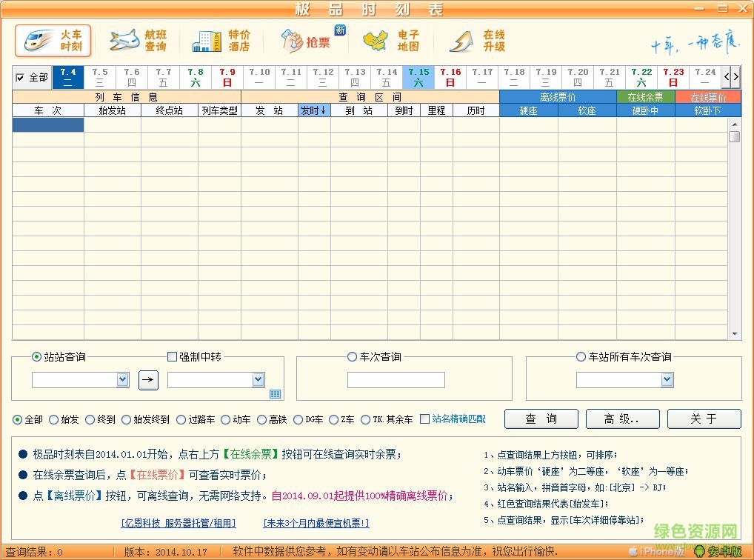Enable the 强制中转 forced transfer checkbox
The height and width of the screenshot is (560, 754).
pyautogui.click(x=171, y=356)
